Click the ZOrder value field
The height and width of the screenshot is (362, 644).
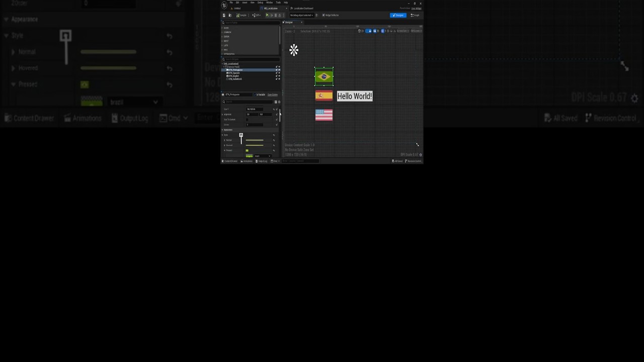click(255, 125)
